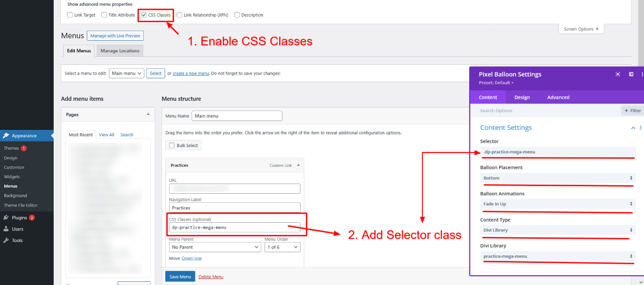644x285 pixels.
Task: Click the snap-to-sidebar icon in Pixel Balloon header
Action: click(631, 74)
